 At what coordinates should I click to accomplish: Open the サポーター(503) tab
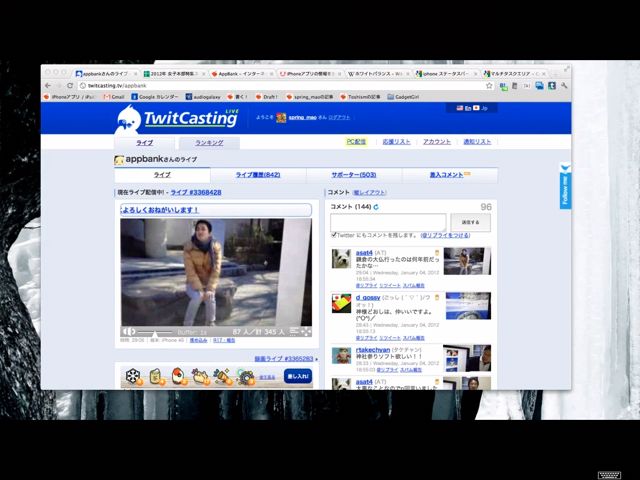[x=354, y=175]
